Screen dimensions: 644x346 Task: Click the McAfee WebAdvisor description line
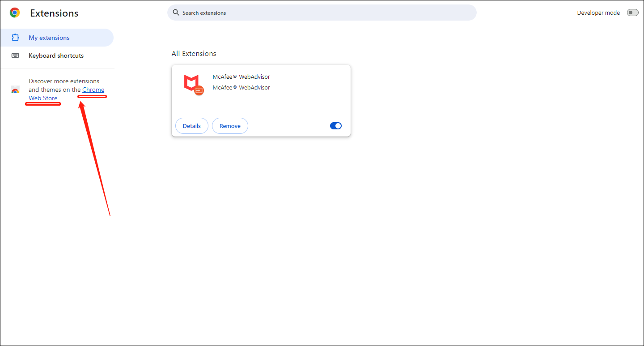point(241,87)
